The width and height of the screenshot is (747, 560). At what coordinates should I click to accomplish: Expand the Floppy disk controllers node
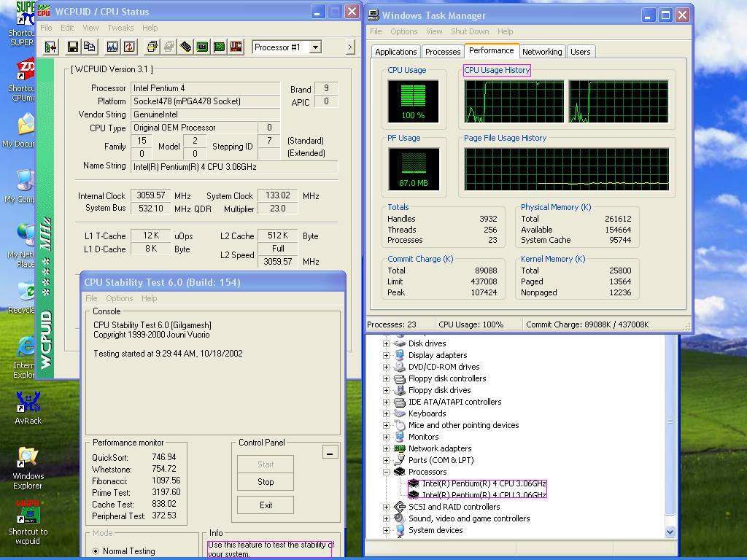point(387,378)
